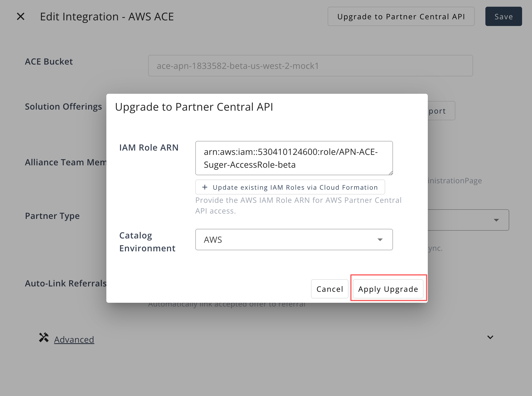Apply Upgrade to Partner Central API

point(388,289)
